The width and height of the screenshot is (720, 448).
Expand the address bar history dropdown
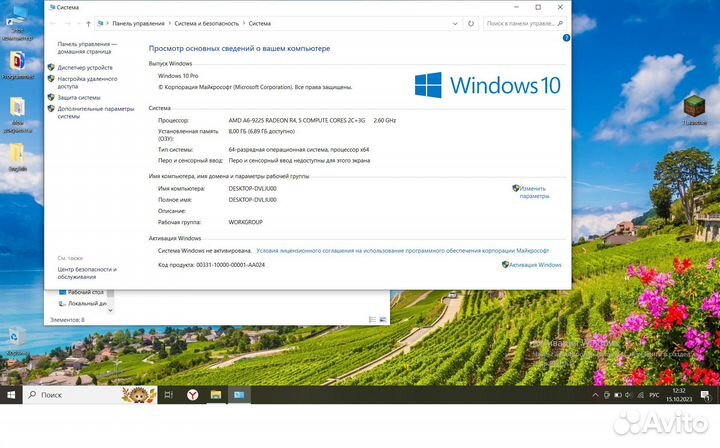[455, 23]
